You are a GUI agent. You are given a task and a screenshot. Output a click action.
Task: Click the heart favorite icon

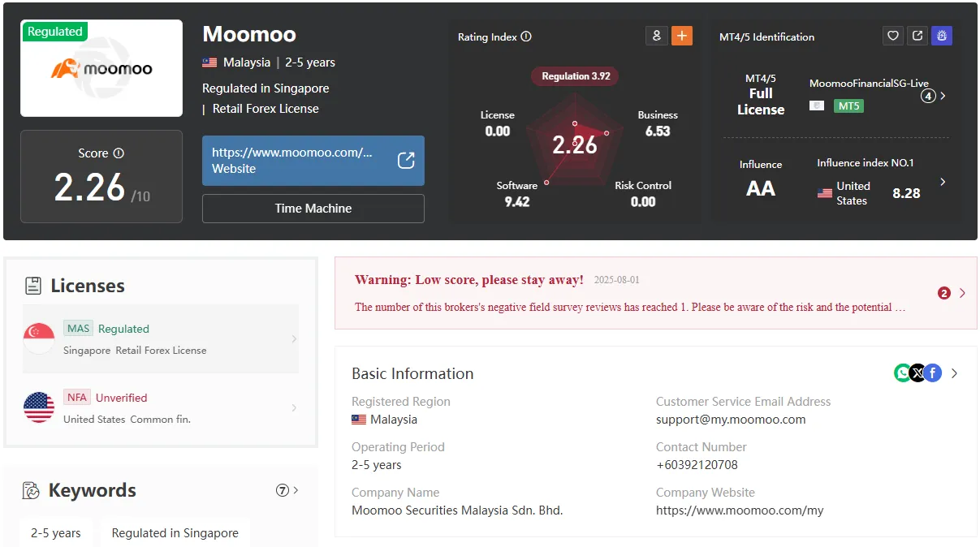click(x=893, y=36)
